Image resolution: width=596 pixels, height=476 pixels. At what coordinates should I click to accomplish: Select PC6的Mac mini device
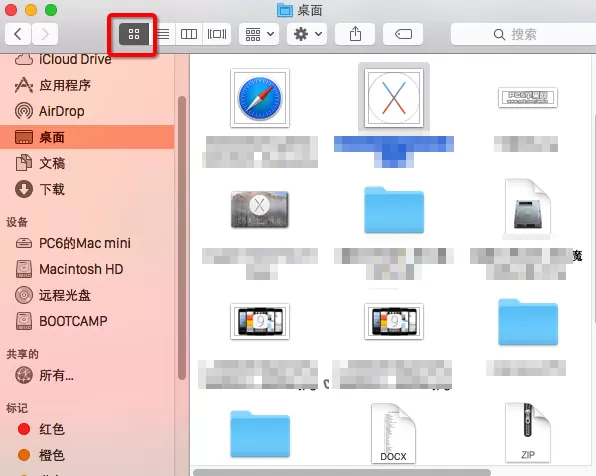pyautogui.click(x=87, y=243)
